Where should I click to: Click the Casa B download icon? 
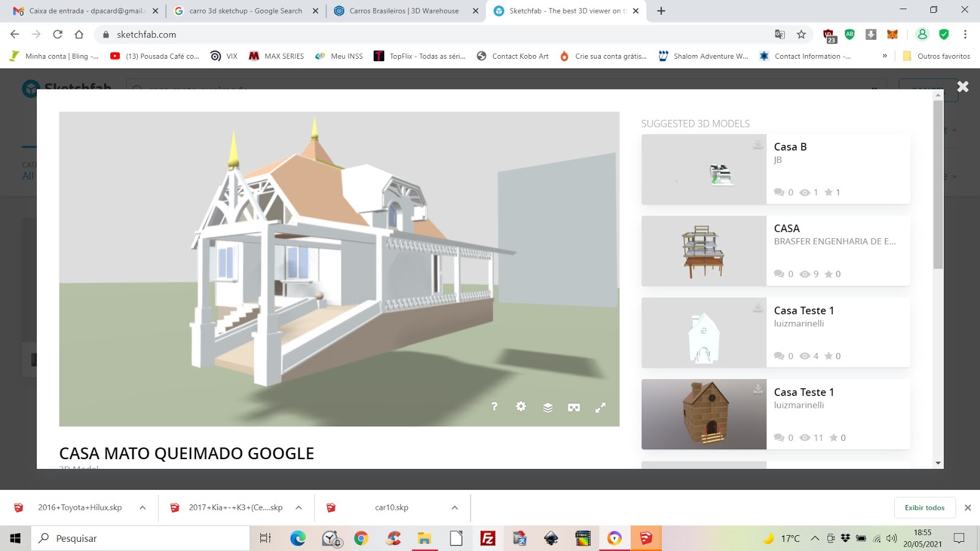[758, 144]
